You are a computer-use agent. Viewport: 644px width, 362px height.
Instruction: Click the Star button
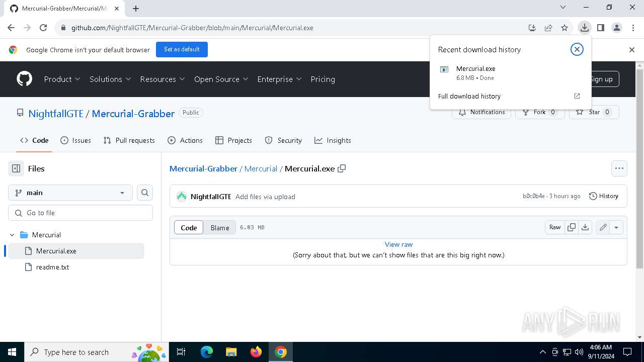(594, 112)
